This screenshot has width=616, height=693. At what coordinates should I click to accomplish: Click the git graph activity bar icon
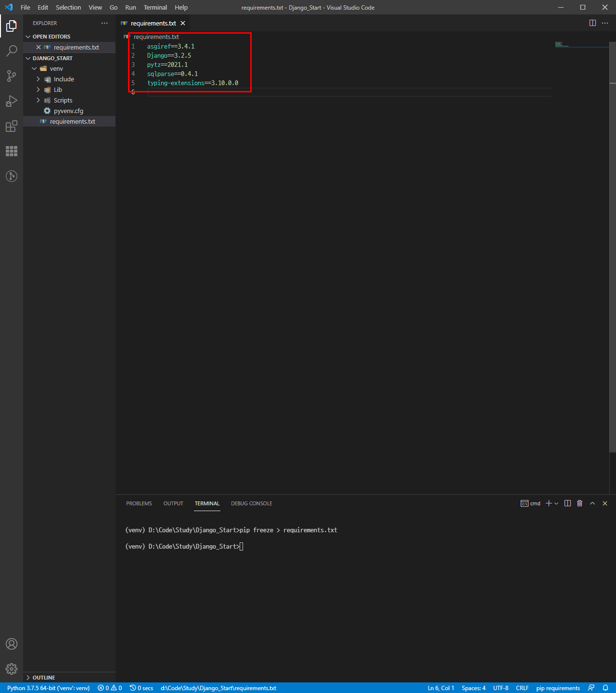point(12,176)
